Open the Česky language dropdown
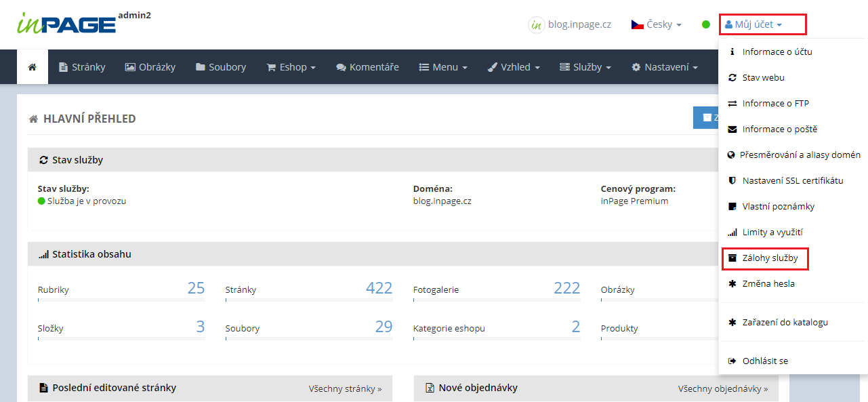This screenshot has height=402, width=868. tap(656, 24)
